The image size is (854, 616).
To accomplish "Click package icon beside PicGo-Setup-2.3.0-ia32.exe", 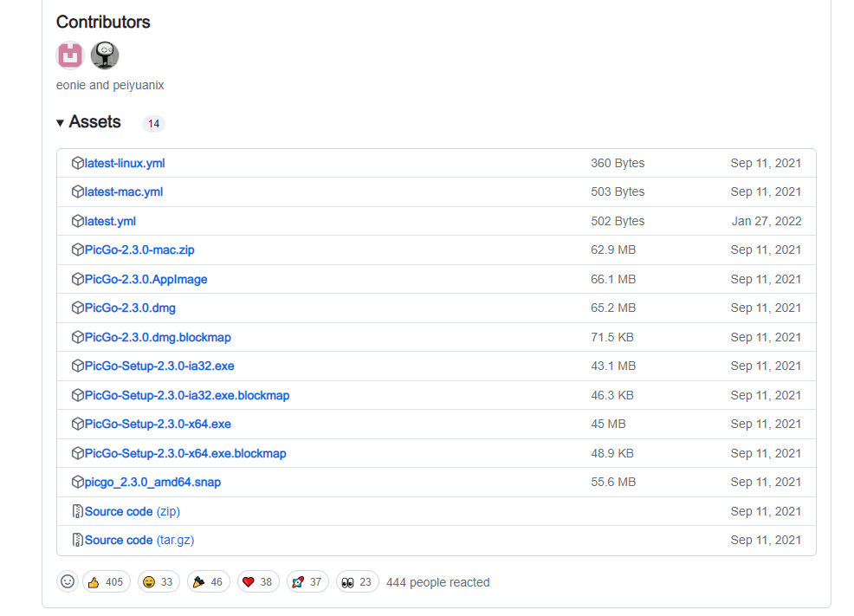I will [77, 366].
